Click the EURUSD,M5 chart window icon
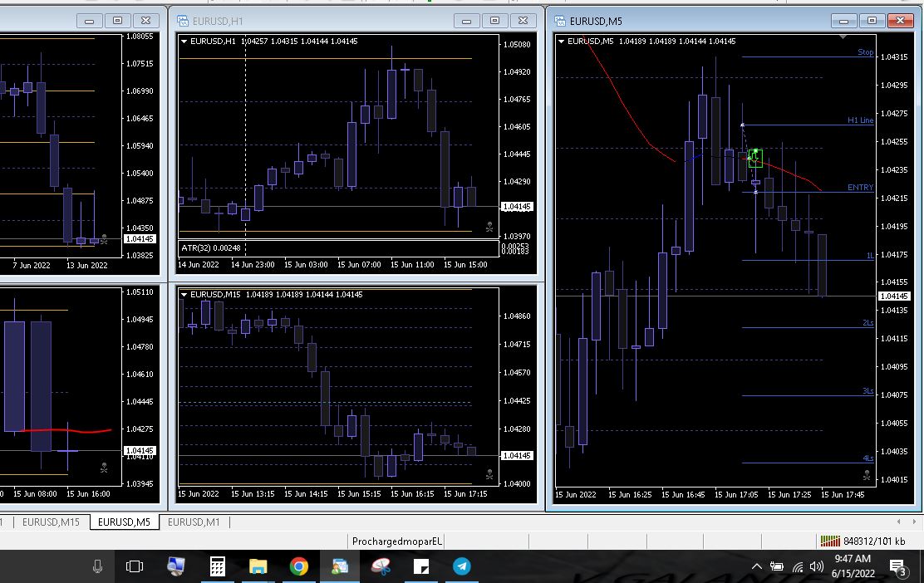924x583 pixels. point(559,22)
